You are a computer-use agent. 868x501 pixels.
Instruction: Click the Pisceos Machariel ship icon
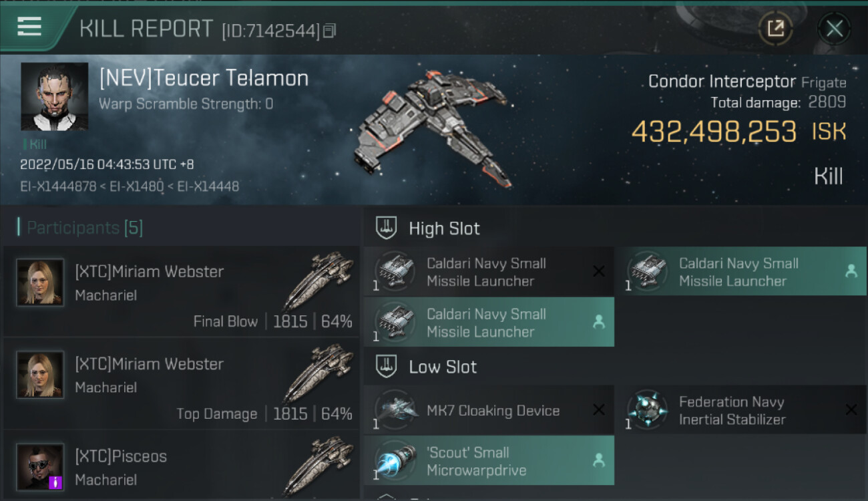point(318,466)
